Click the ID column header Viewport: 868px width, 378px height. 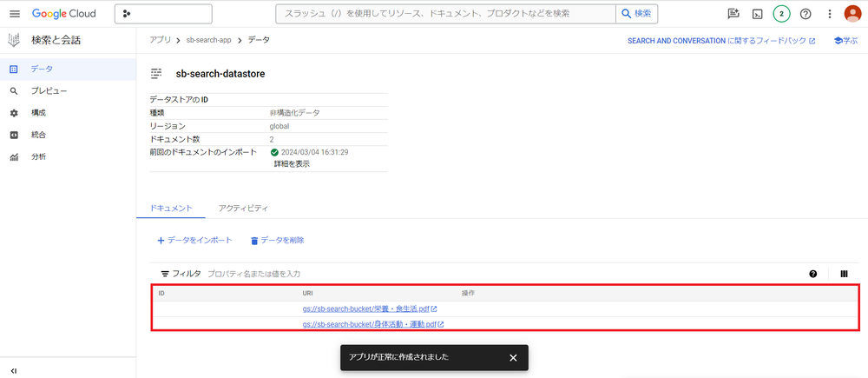(161, 293)
